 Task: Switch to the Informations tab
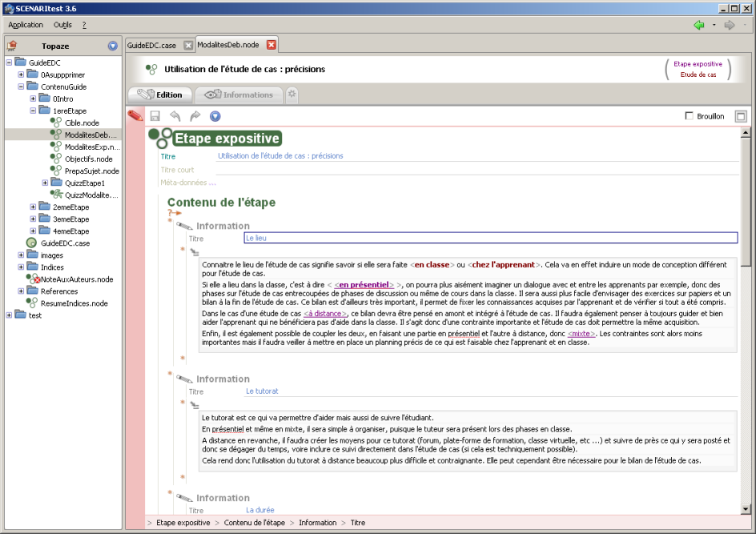[x=239, y=94]
